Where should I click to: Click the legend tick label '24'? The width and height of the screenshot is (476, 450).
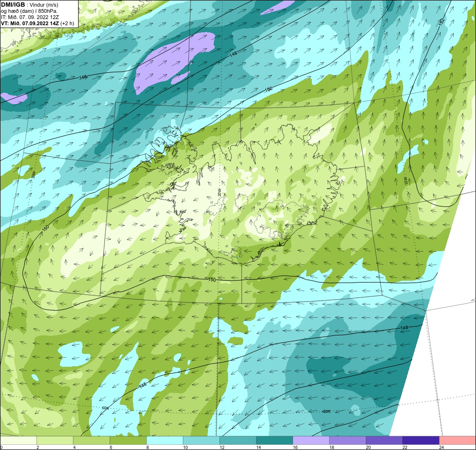442,447
